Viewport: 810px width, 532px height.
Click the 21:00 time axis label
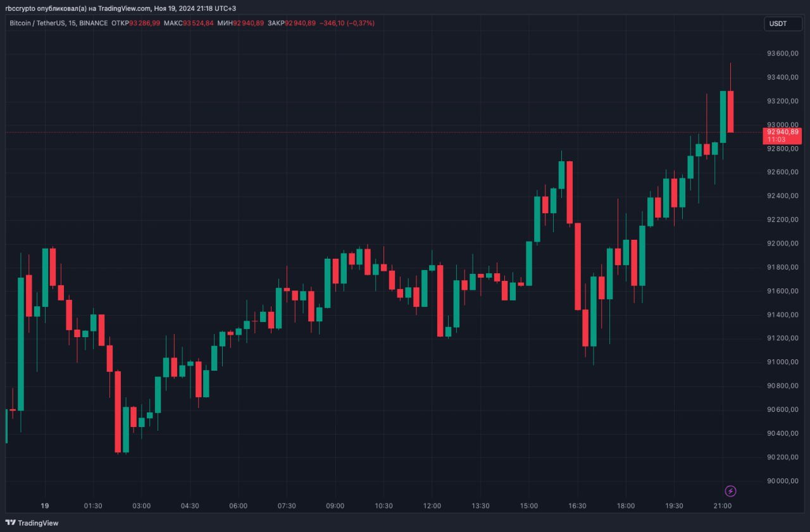coord(723,506)
